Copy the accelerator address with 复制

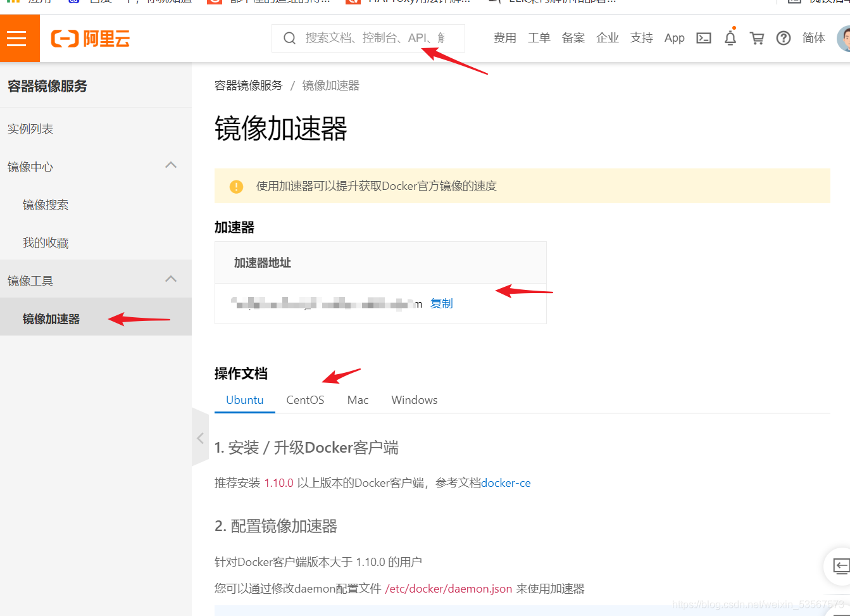click(442, 303)
